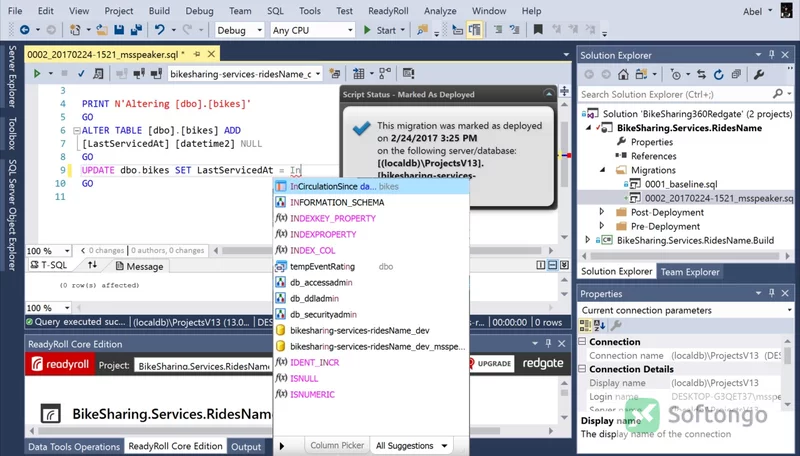Image resolution: width=800 pixels, height=456 pixels.
Task: Click the Save icon in main toolbar
Action: [x=119, y=30]
